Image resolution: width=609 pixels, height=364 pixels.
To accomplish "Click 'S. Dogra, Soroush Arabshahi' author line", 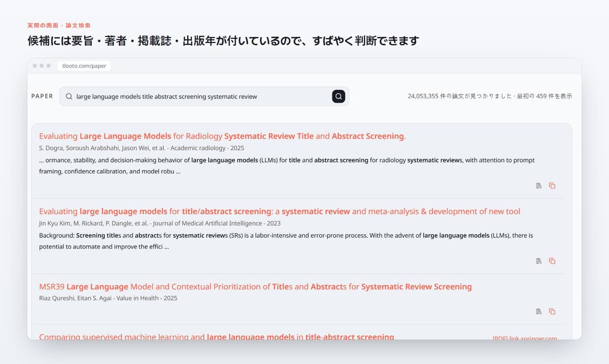I will (x=142, y=148).
